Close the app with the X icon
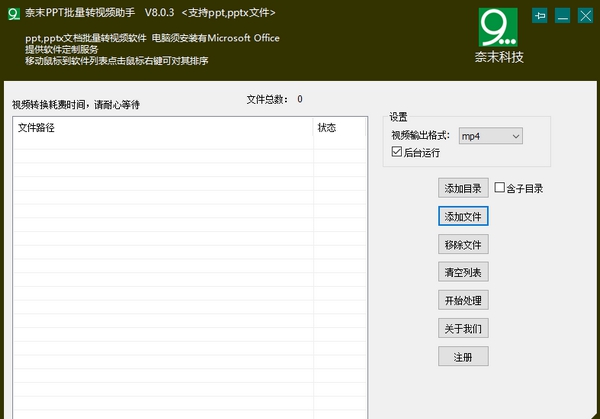This screenshot has width=600, height=419. 586,15
